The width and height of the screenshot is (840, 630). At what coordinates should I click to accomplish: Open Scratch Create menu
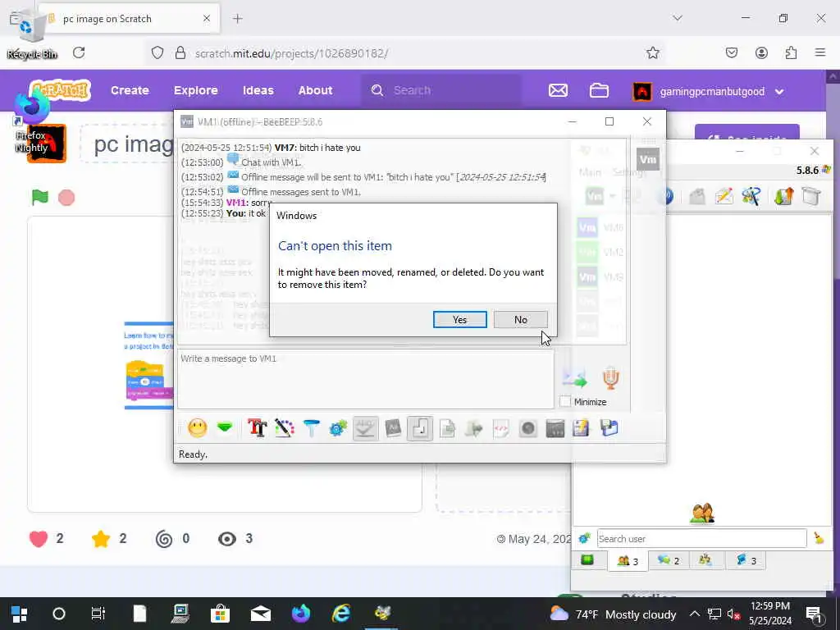130,90
